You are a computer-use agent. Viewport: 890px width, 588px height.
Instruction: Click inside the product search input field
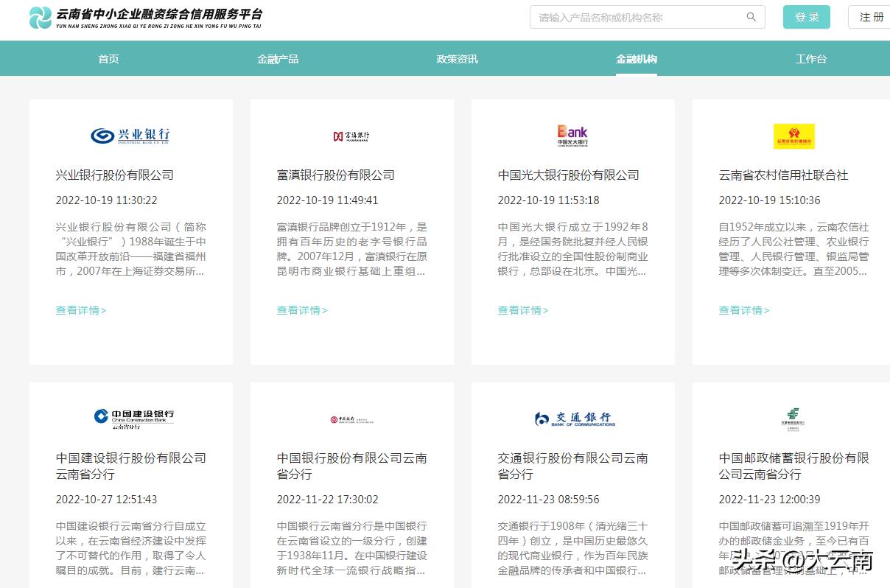[634, 16]
